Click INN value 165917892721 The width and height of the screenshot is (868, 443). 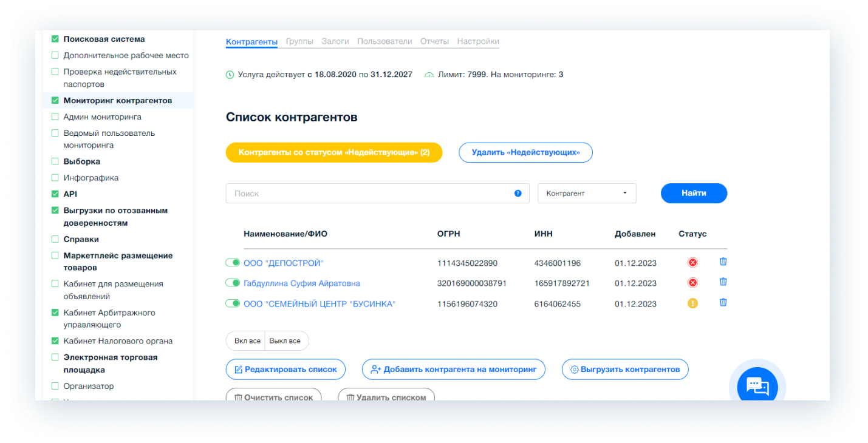click(562, 283)
